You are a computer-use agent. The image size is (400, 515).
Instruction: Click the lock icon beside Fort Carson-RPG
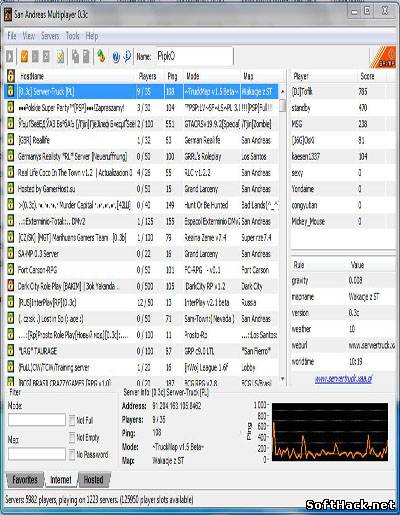pos(11,270)
